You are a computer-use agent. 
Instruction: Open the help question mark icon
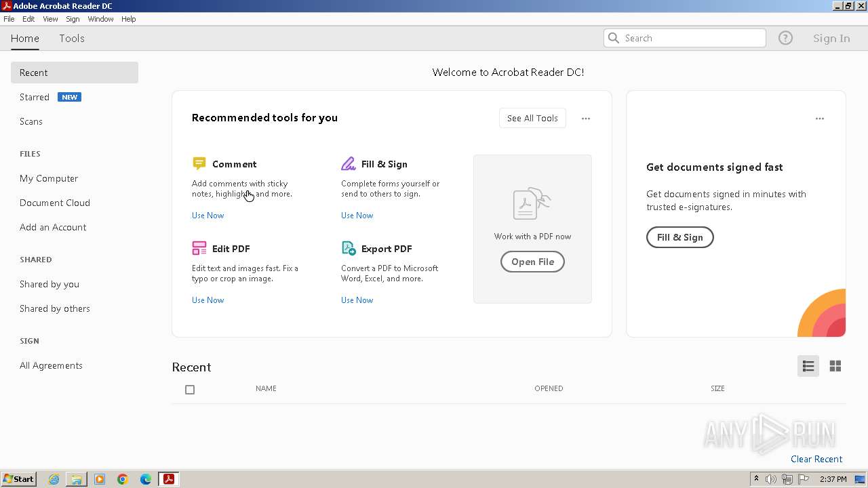click(x=785, y=38)
